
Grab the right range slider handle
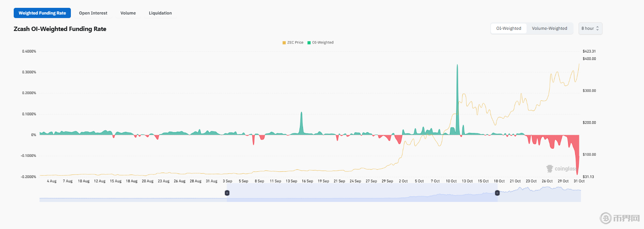tap(497, 193)
